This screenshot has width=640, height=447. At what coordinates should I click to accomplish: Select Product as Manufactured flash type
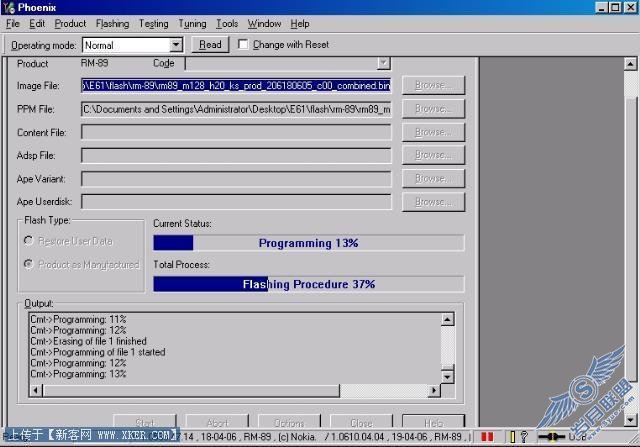pos(28,264)
